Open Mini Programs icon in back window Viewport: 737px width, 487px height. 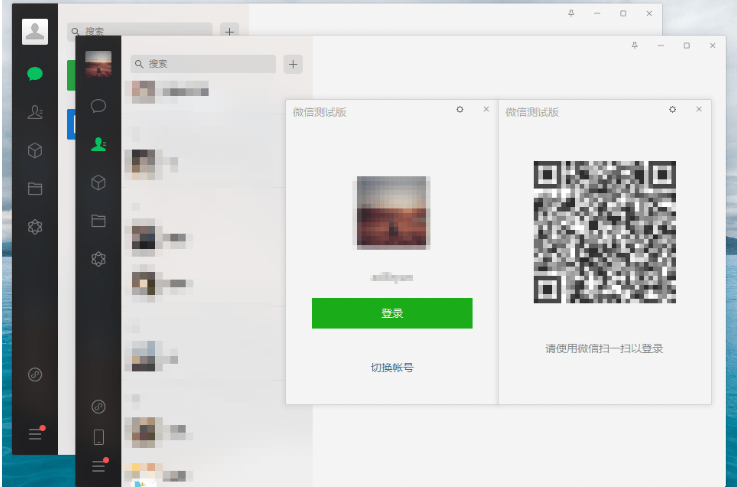(35, 375)
